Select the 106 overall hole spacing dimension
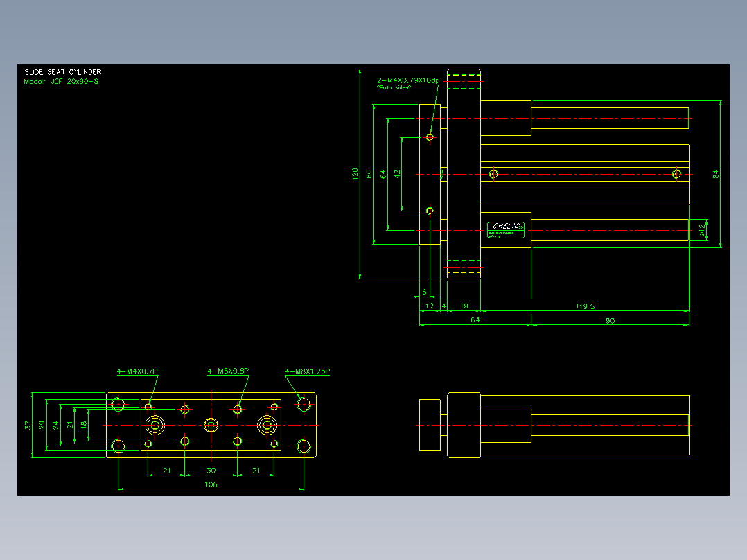The width and height of the screenshot is (747, 560). [211, 484]
